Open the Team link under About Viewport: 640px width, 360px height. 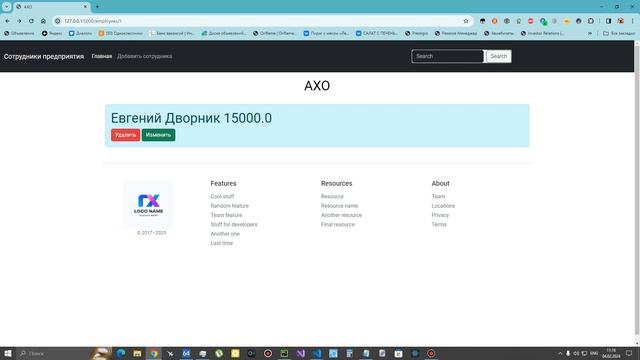pos(438,196)
